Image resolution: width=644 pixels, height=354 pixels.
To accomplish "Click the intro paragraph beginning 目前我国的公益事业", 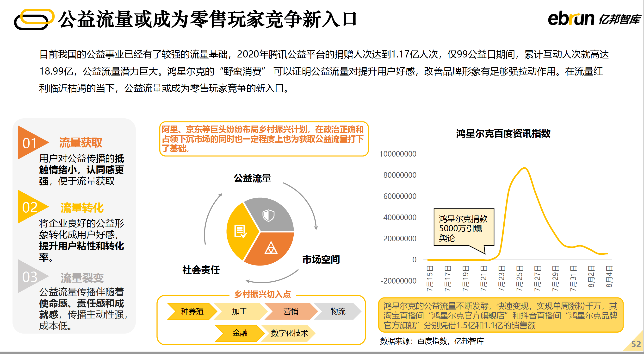I will point(324,71).
